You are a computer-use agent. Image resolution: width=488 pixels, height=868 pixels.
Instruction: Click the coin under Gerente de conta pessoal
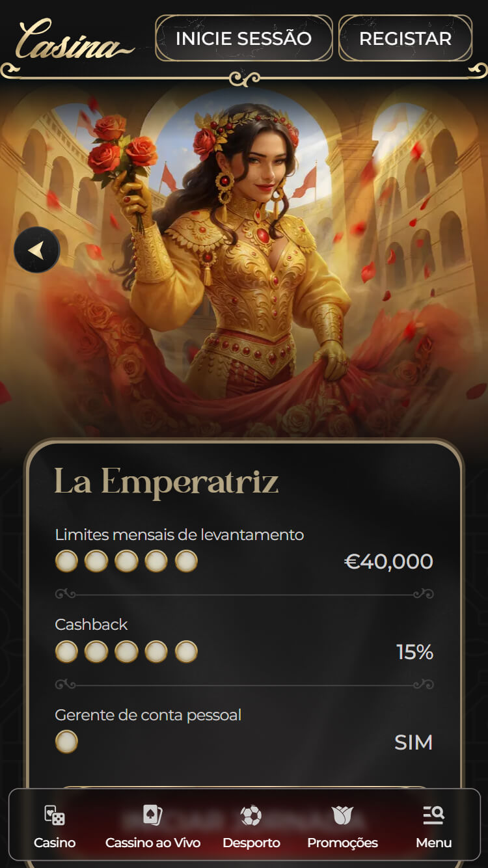(x=66, y=742)
